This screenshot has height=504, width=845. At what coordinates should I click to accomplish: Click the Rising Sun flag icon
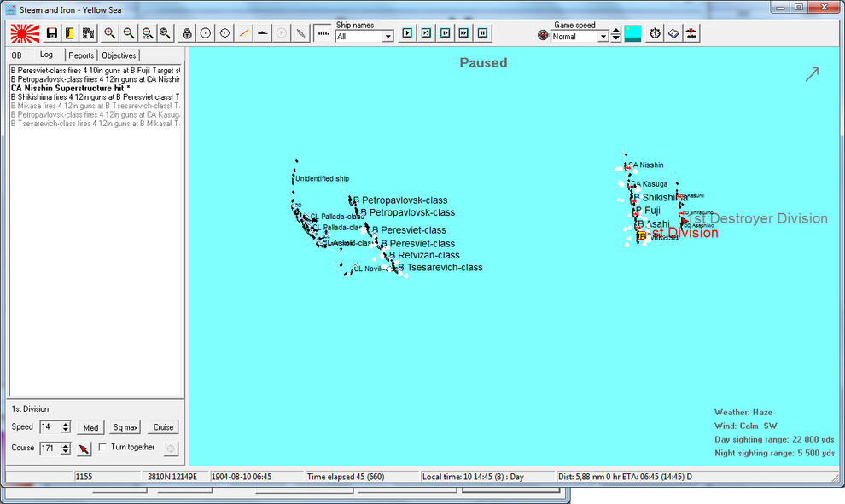pyautogui.click(x=25, y=33)
